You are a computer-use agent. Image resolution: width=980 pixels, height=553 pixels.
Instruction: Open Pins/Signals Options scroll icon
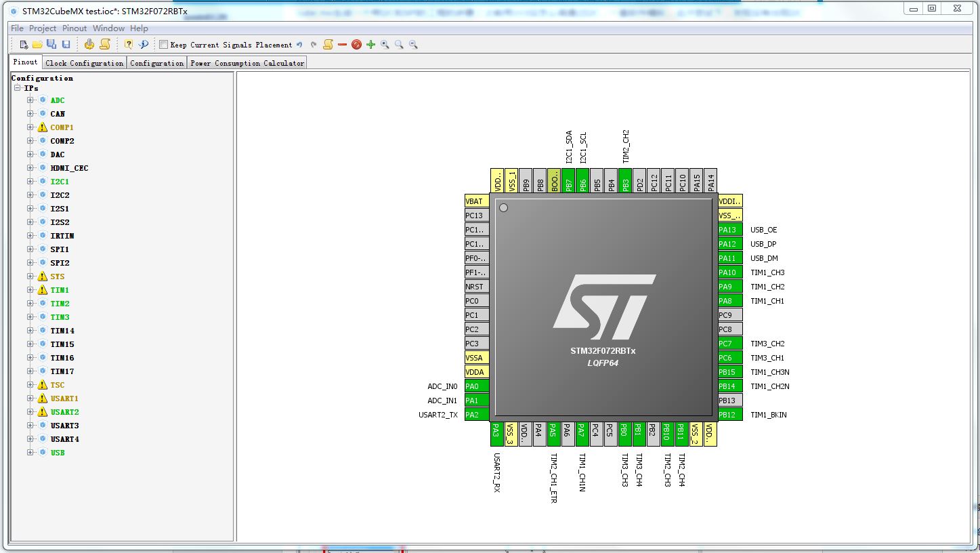point(328,45)
